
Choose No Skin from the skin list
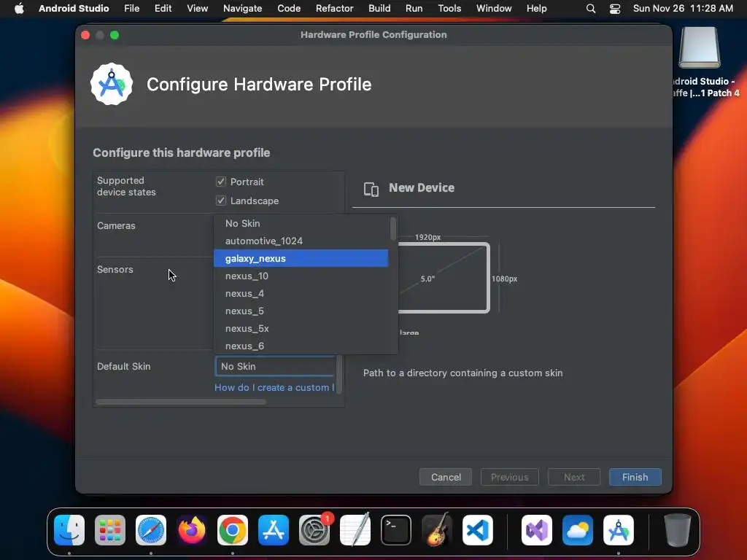(301, 223)
